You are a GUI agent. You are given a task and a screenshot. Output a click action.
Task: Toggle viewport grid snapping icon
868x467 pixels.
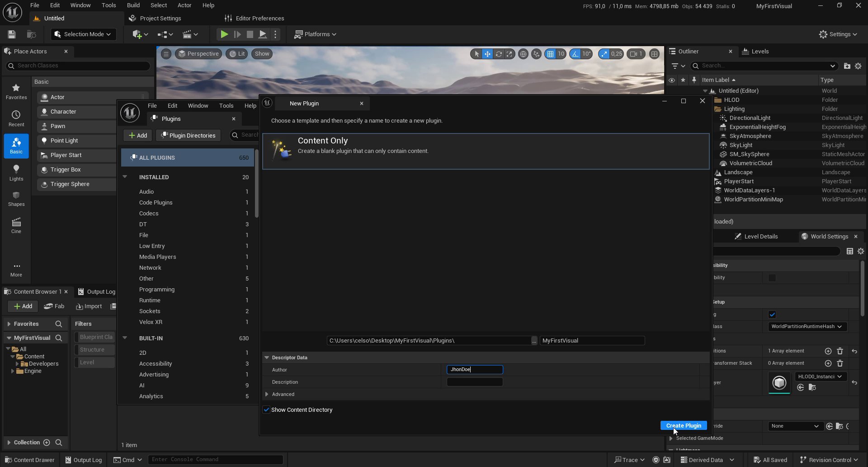coord(550,54)
